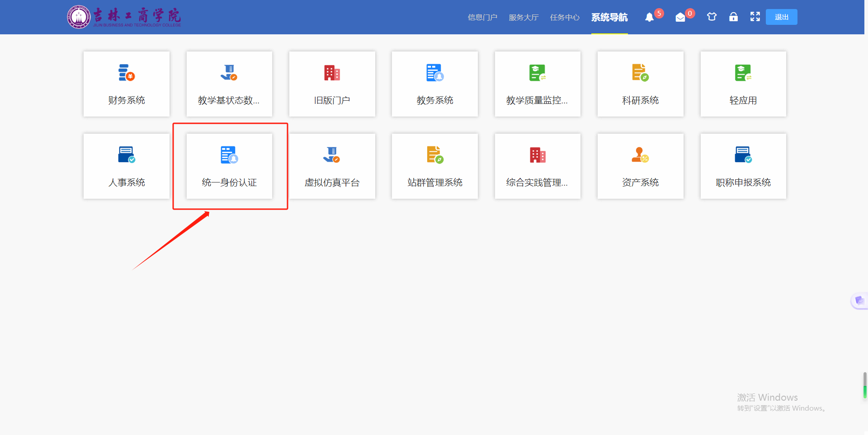Click the shirt theme icon
The width and height of the screenshot is (868, 435).
[x=712, y=17]
